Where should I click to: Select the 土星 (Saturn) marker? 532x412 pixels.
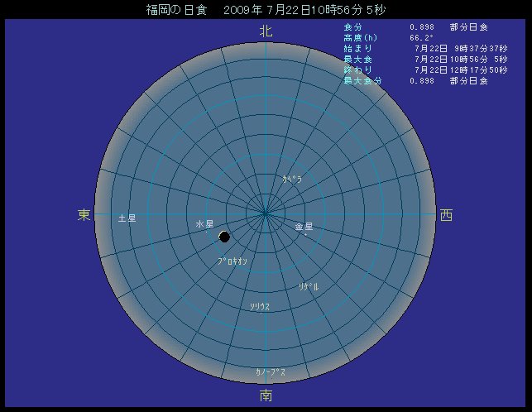[127, 218]
